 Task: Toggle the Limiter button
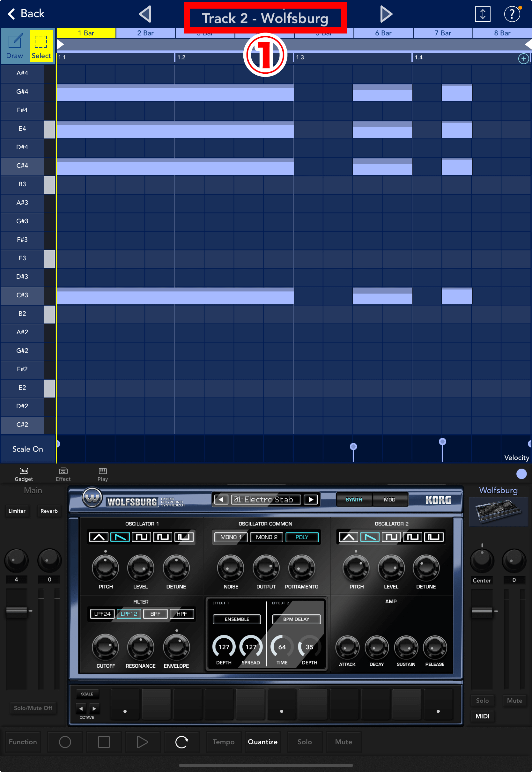point(17,511)
